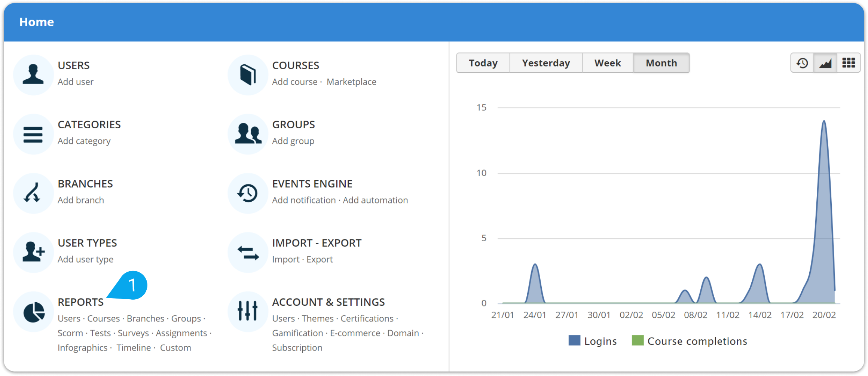The height and width of the screenshot is (376, 868).
Task: Click the Add category link
Action: (x=84, y=141)
